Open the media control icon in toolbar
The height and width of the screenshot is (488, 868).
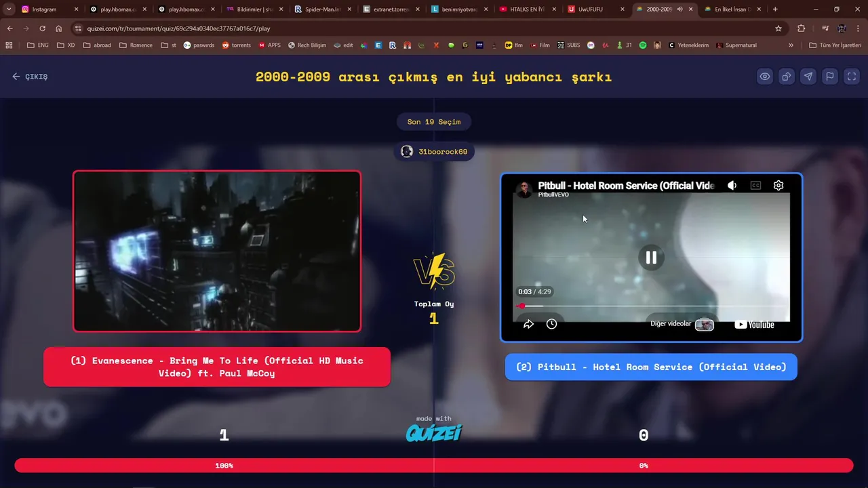(x=825, y=28)
